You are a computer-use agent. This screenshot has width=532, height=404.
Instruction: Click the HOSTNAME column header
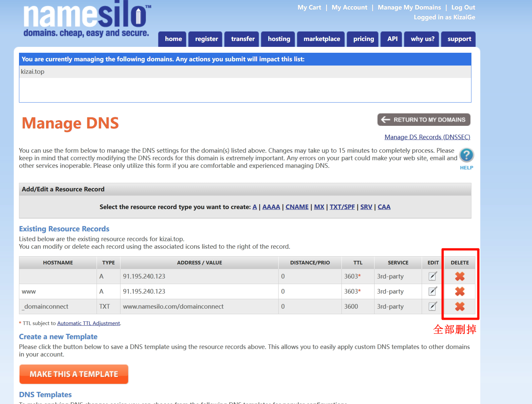click(58, 263)
